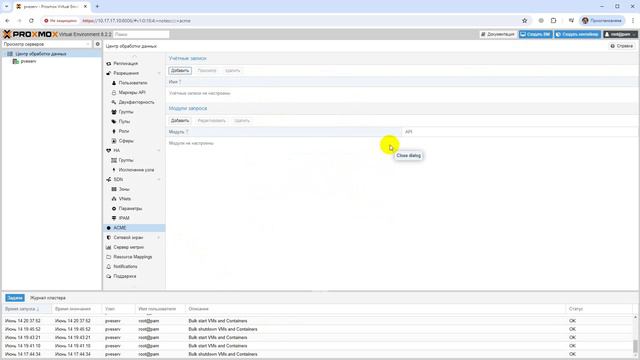Open the Resource Mappings page

pyautogui.click(x=134, y=257)
